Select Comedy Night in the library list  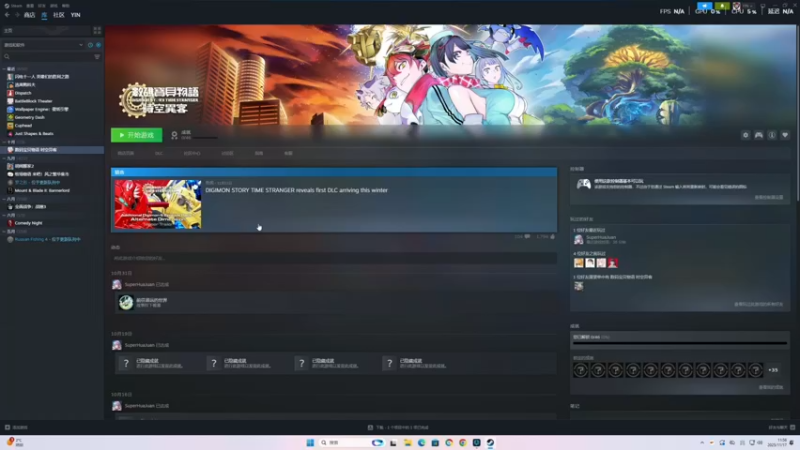click(x=28, y=223)
